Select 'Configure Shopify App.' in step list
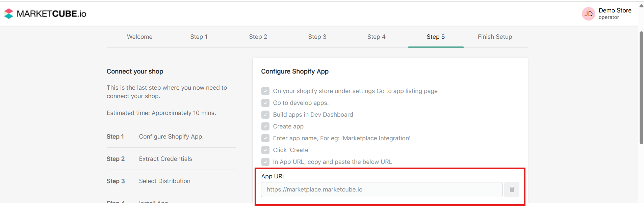Image resolution: width=644 pixels, height=206 pixels. [x=171, y=137]
